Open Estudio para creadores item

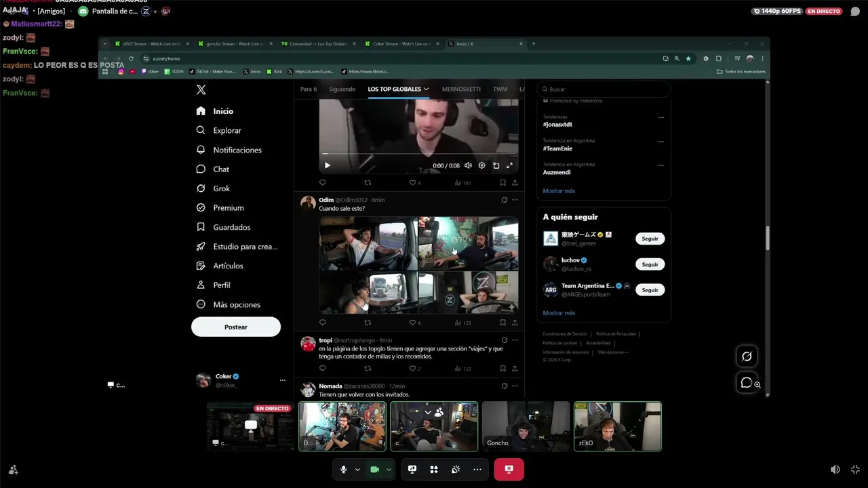point(237,247)
